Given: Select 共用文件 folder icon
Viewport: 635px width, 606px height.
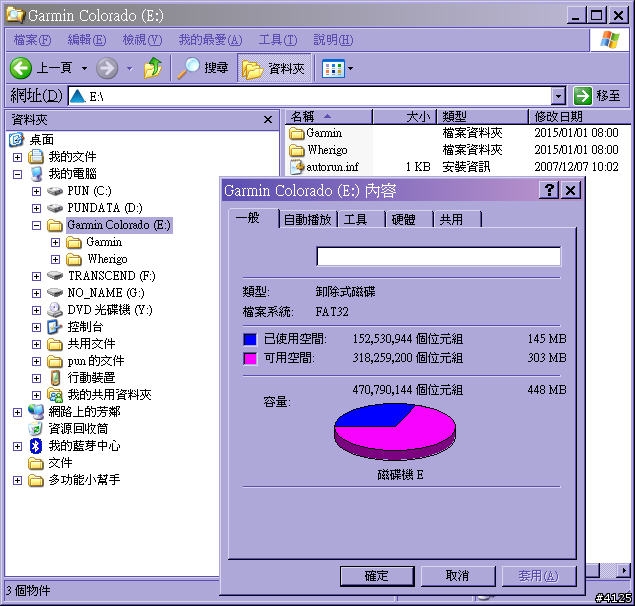Looking at the screenshot, I should click(55, 344).
